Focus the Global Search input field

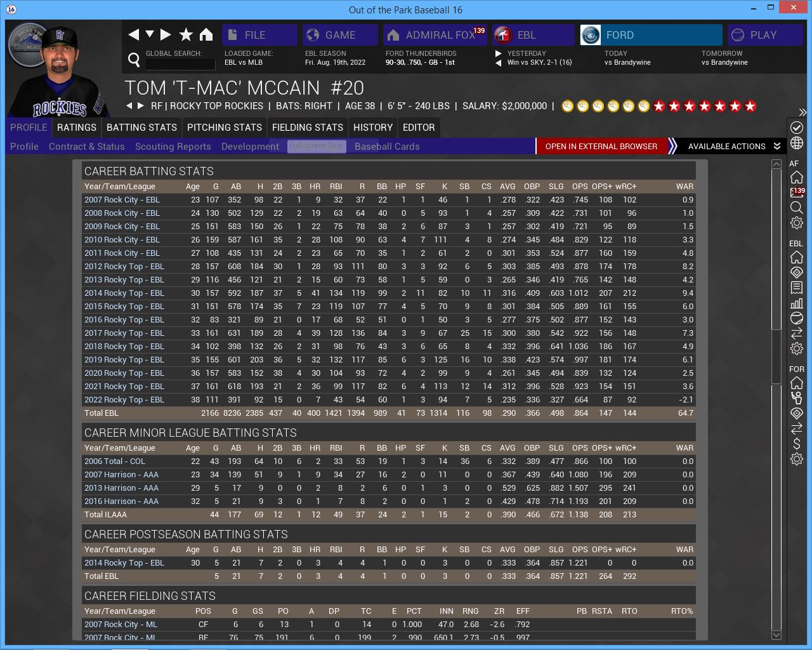tap(180, 64)
